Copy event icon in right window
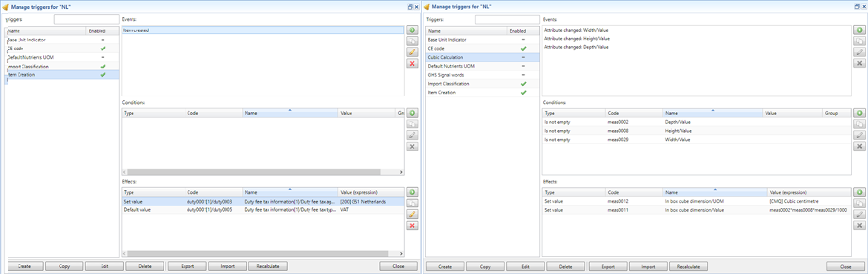This screenshot has width=868, height=274. point(859,41)
